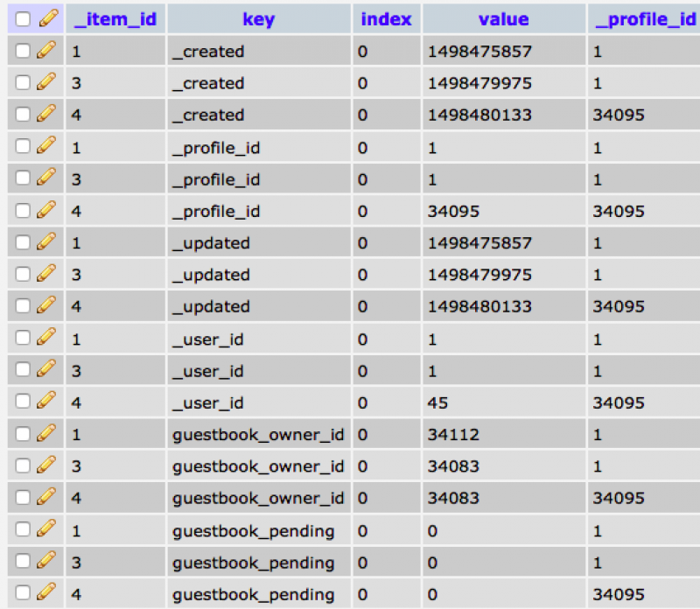Select the _profile_id item 3 row checkbox
The image size is (700, 609).
point(23,178)
